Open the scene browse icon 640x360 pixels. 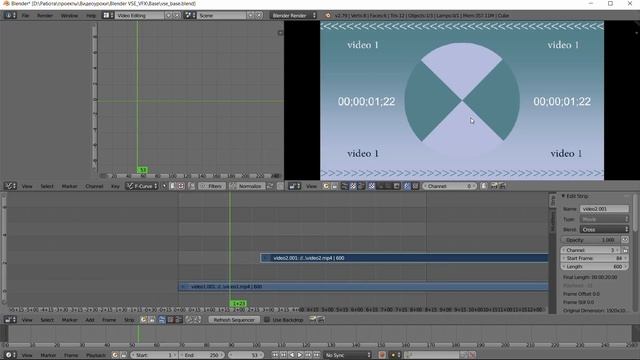[189, 16]
